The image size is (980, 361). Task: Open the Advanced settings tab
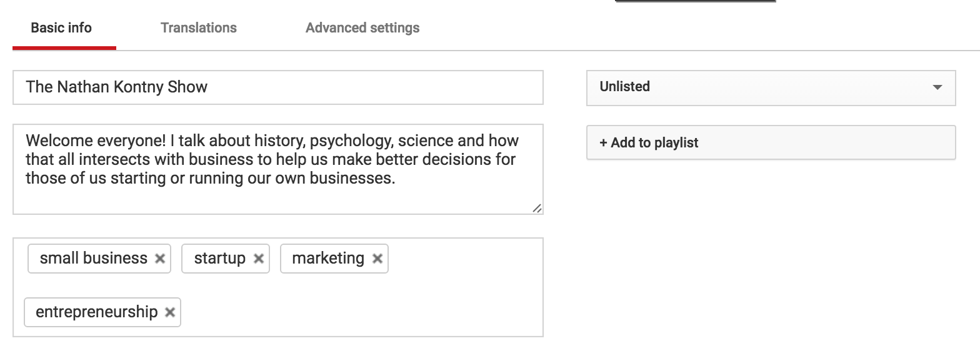pyautogui.click(x=362, y=28)
